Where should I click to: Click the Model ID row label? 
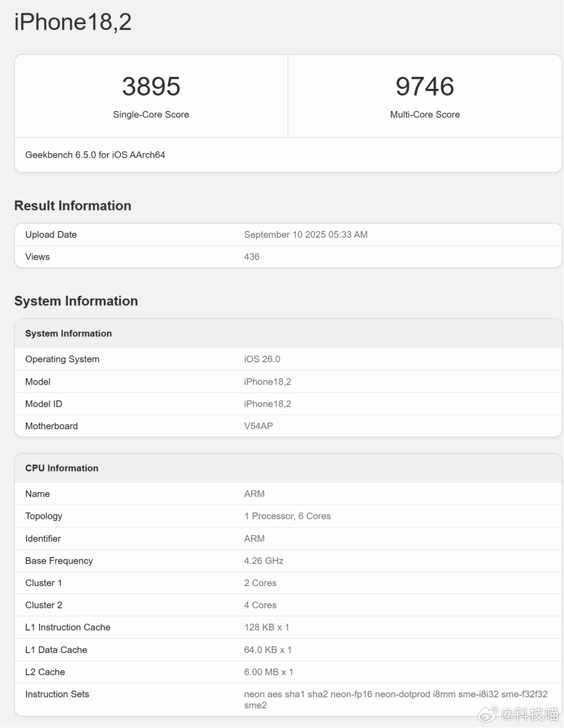click(44, 404)
